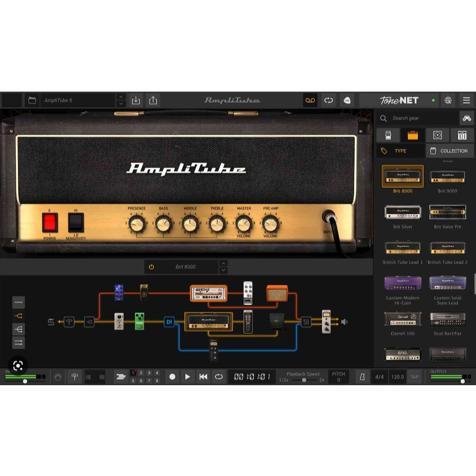The height and width of the screenshot is (476, 476).
Task: Select the dual parallel routing icon
Action: pos(19,342)
